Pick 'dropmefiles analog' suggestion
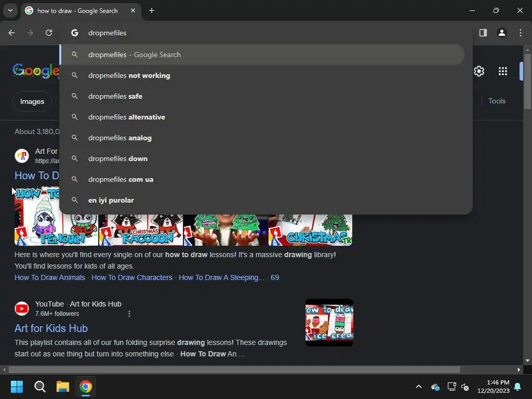 pos(262,138)
